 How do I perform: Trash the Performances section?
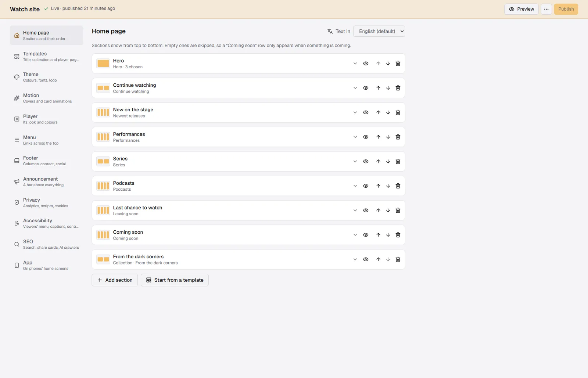pos(398,137)
